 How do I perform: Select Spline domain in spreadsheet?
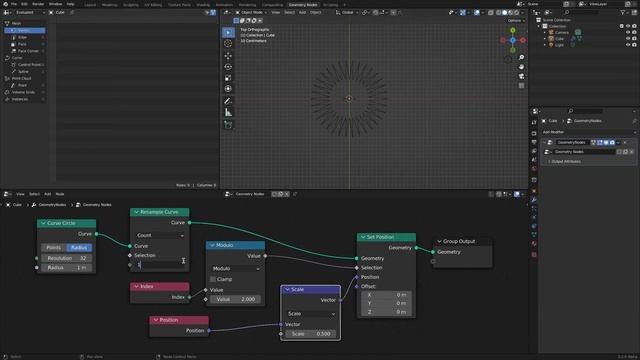(x=24, y=72)
